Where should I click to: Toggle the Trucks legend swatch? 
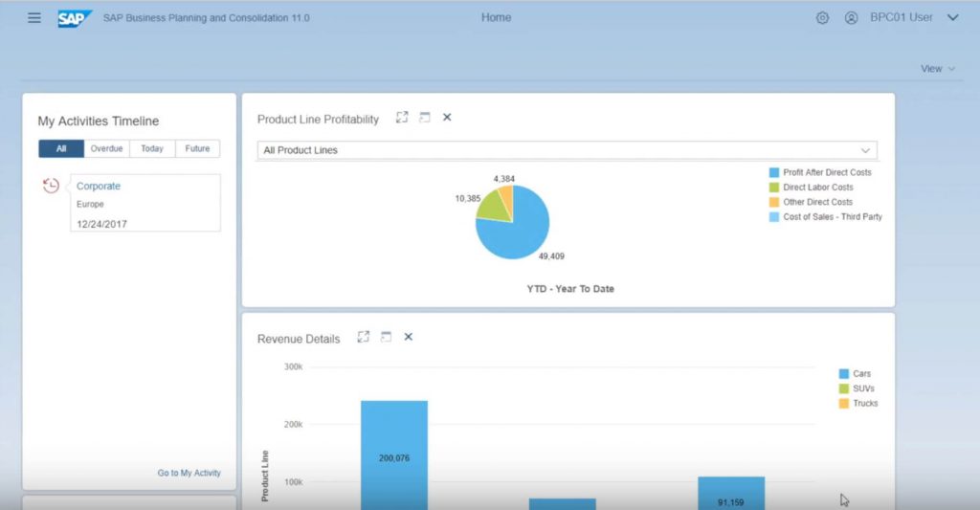coord(844,404)
